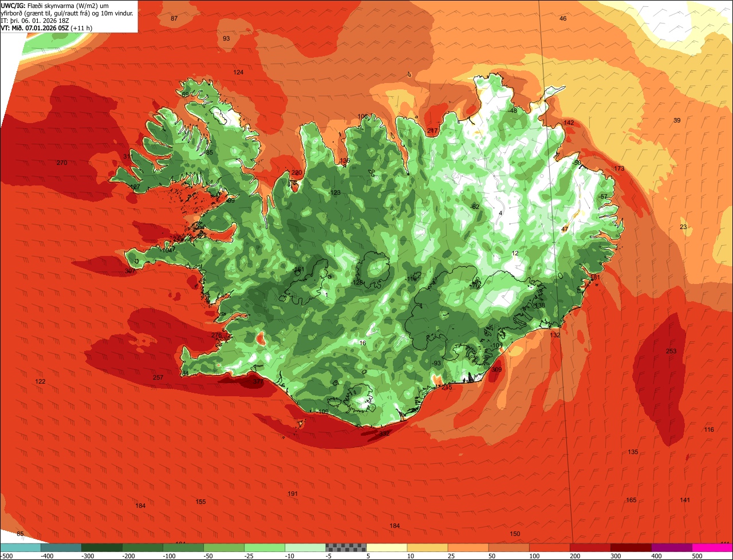Select the value 270 in the western sea
The image size is (733, 560).
62,163
